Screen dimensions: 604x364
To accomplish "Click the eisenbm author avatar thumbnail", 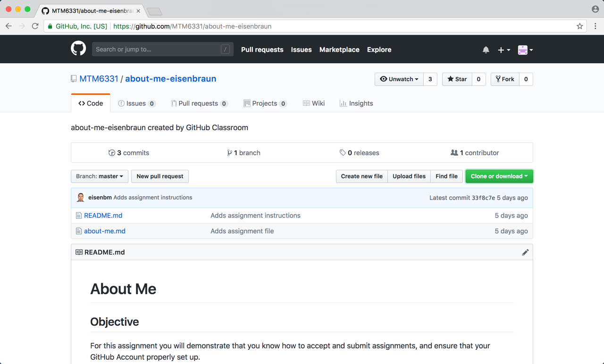I will tap(81, 198).
